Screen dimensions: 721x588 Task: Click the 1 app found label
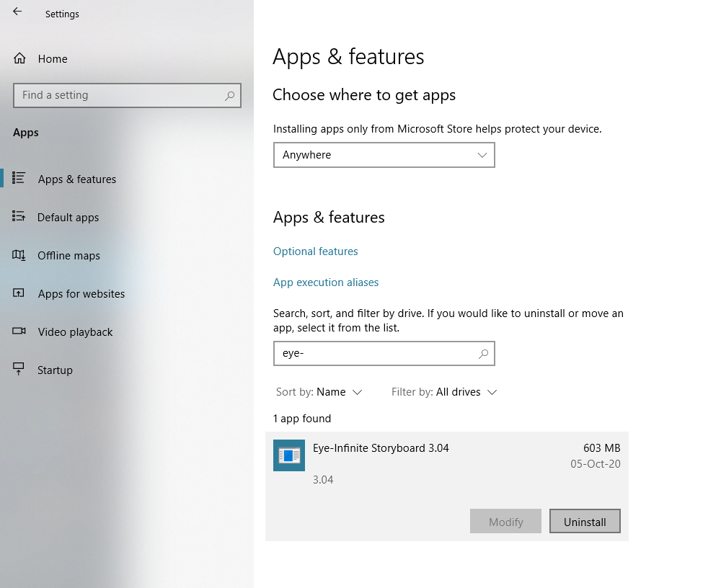301,419
